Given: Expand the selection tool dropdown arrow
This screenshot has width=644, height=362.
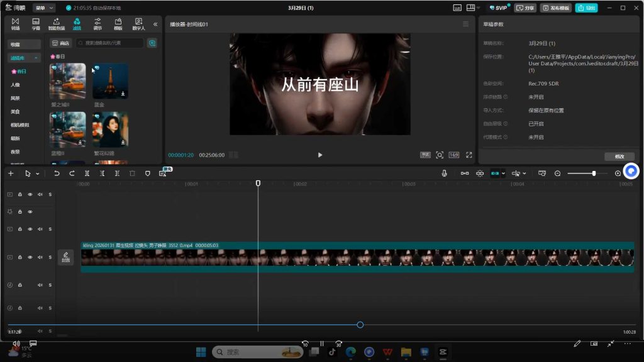Looking at the screenshot, I should coord(38,173).
